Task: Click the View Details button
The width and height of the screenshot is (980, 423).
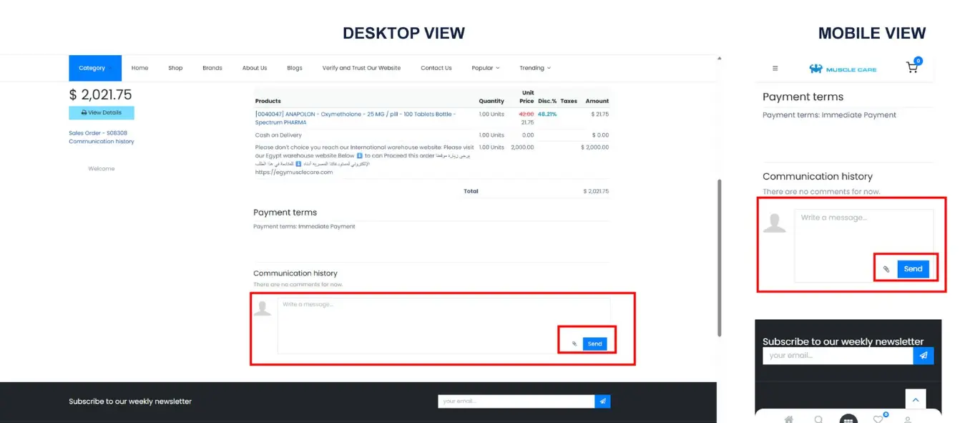Action: click(101, 112)
